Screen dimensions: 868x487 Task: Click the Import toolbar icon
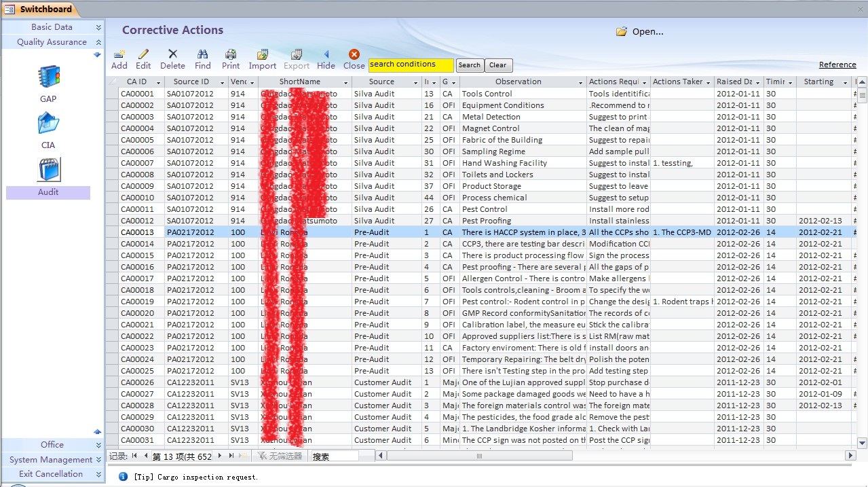click(262, 54)
